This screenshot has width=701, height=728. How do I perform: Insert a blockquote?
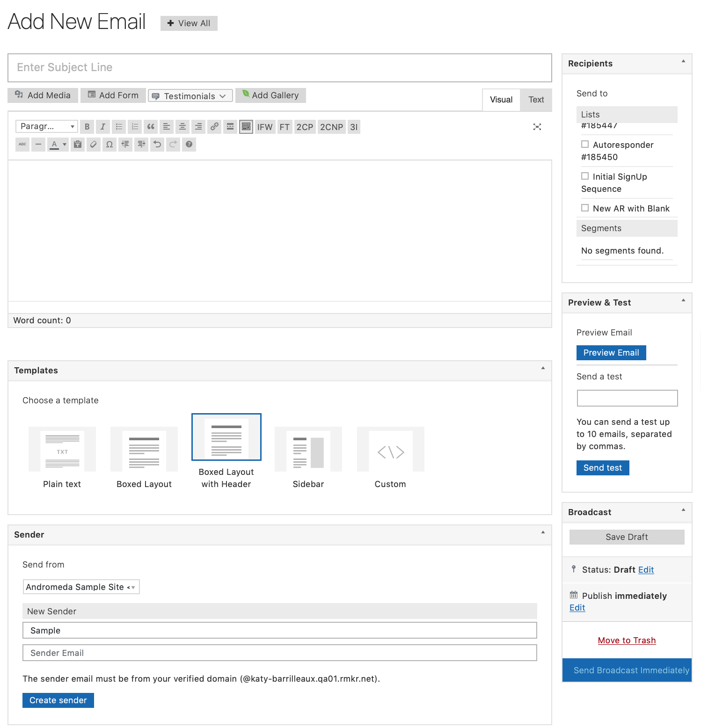(x=151, y=127)
